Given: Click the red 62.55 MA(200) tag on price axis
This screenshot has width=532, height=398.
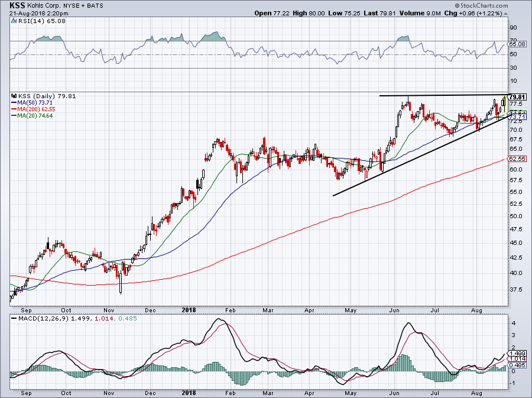Looking at the screenshot, I should (517, 159).
